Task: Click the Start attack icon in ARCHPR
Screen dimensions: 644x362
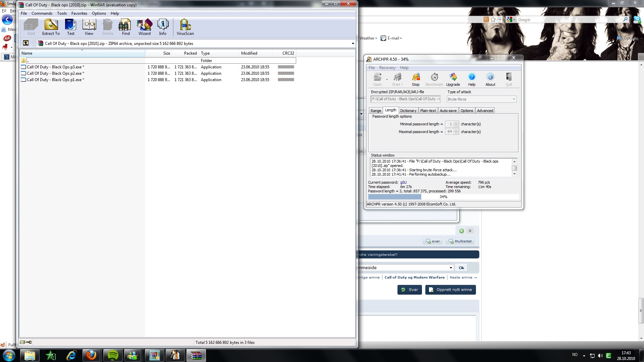Action: (x=397, y=80)
